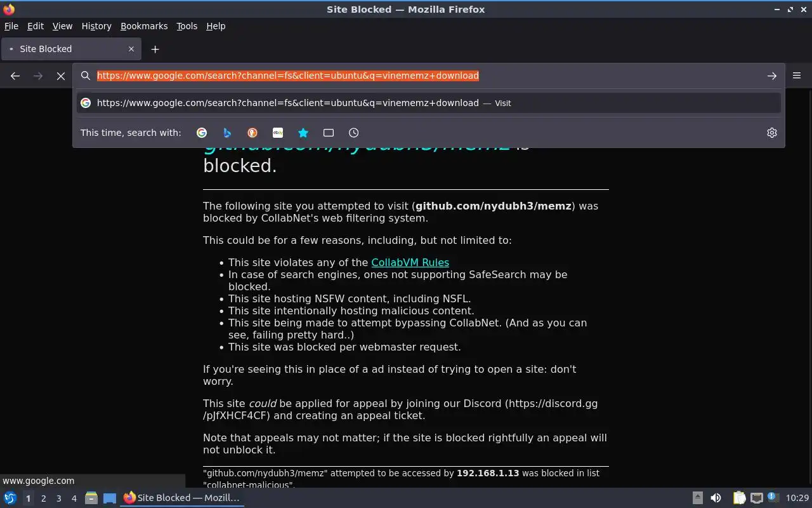This screenshot has height=508, width=812.
Task: Search in Bookmarks star icon
Action: pyautogui.click(x=303, y=133)
